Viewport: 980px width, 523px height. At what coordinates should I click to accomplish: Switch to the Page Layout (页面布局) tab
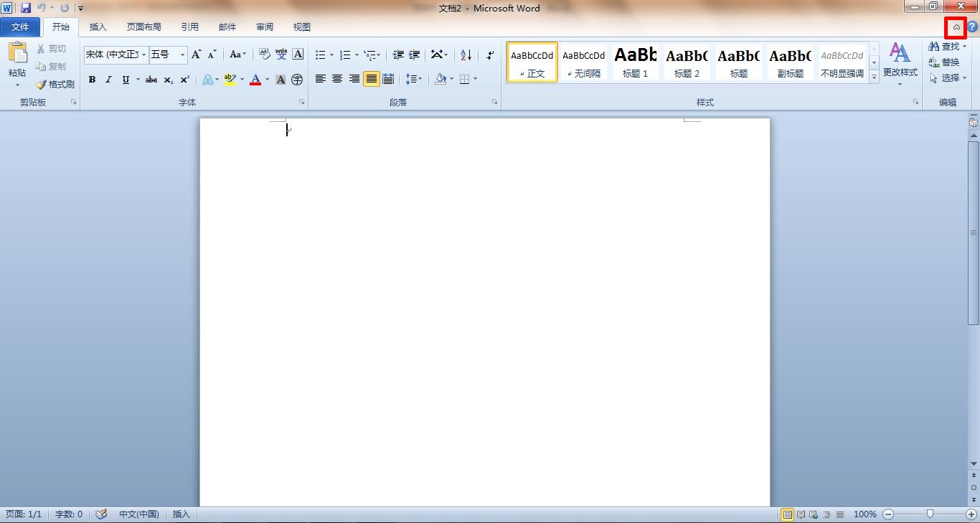click(144, 27)
